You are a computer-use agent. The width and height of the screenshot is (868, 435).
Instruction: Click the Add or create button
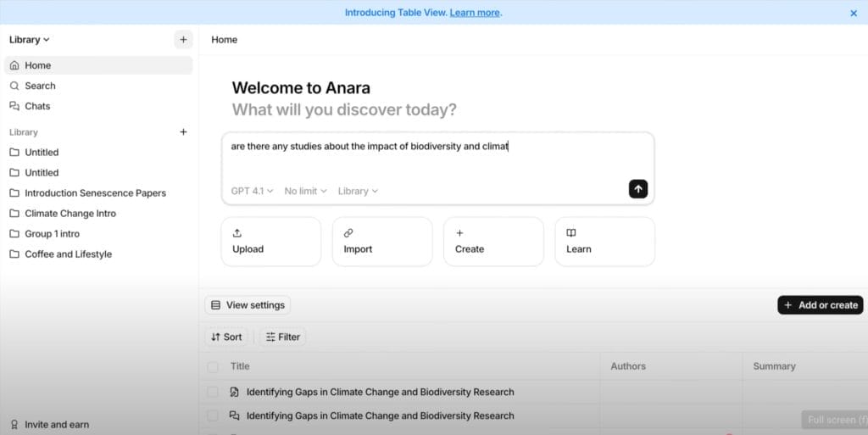pos(820,305)
